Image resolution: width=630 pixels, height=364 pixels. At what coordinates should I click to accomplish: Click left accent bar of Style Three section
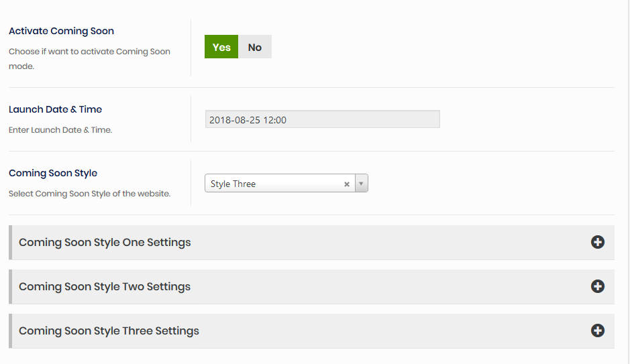point(10,330)
